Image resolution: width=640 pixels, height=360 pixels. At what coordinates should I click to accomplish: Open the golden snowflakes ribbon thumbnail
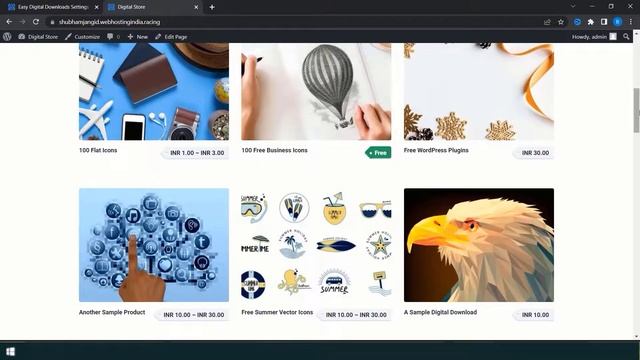click(479, 92)
